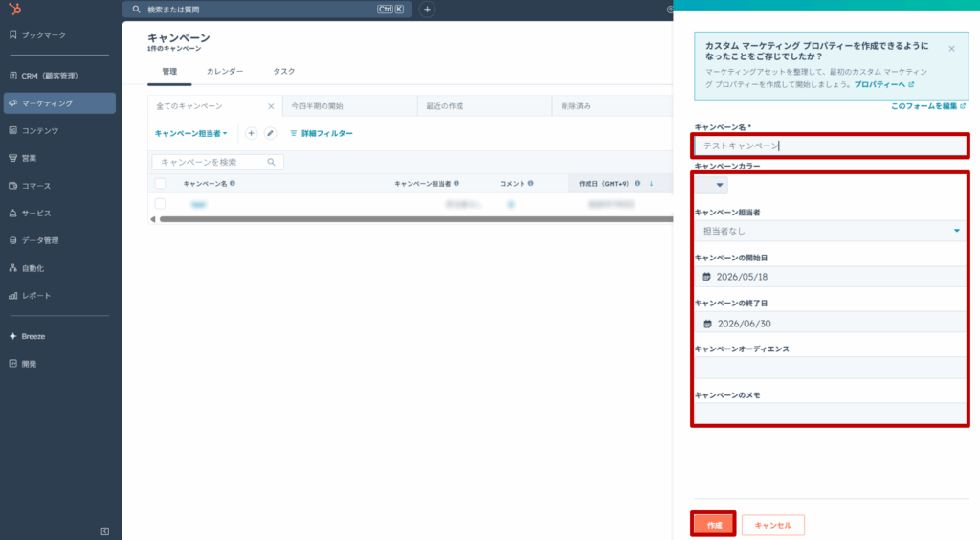
Task: Open the キャンペーンカラー color dropdown
Action: click(711, 185)
